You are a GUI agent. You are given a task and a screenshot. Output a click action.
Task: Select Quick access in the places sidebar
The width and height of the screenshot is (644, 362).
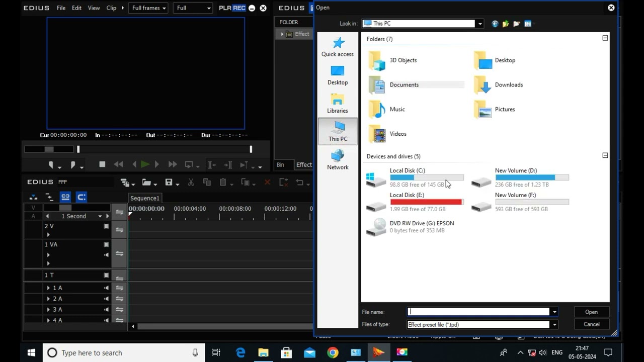tap(338, 47)
